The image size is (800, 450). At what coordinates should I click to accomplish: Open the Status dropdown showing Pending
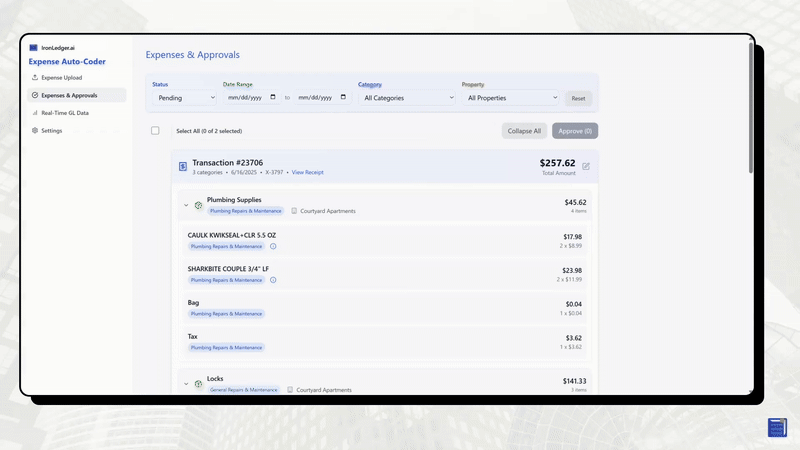pos(184,98)
